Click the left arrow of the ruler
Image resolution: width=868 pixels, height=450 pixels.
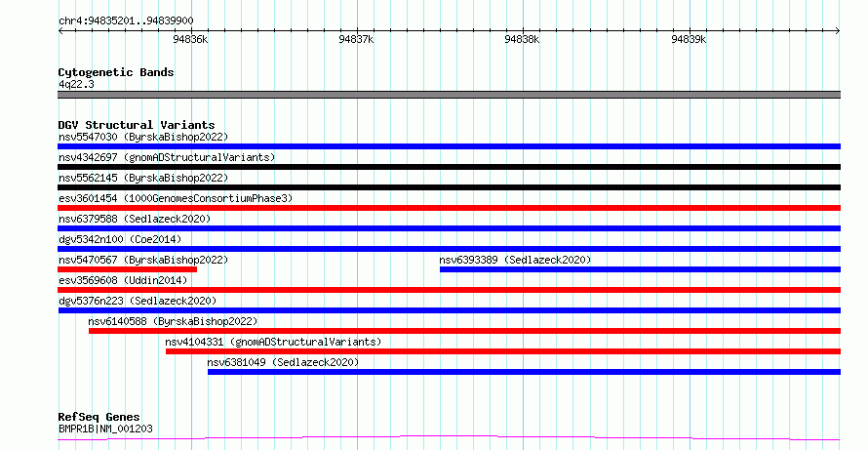[x=61, y=31]
